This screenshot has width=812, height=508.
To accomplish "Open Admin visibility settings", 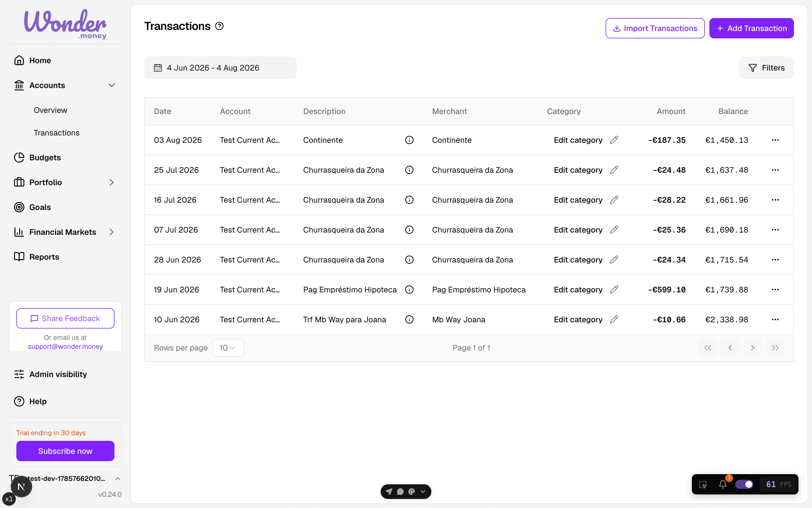I will click(58, 374).
